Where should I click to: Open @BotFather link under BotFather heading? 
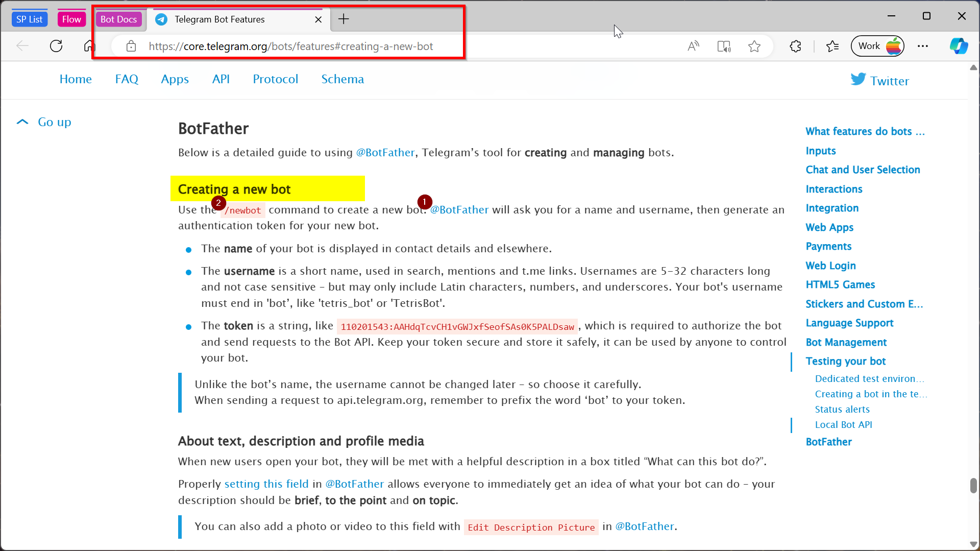385,153
